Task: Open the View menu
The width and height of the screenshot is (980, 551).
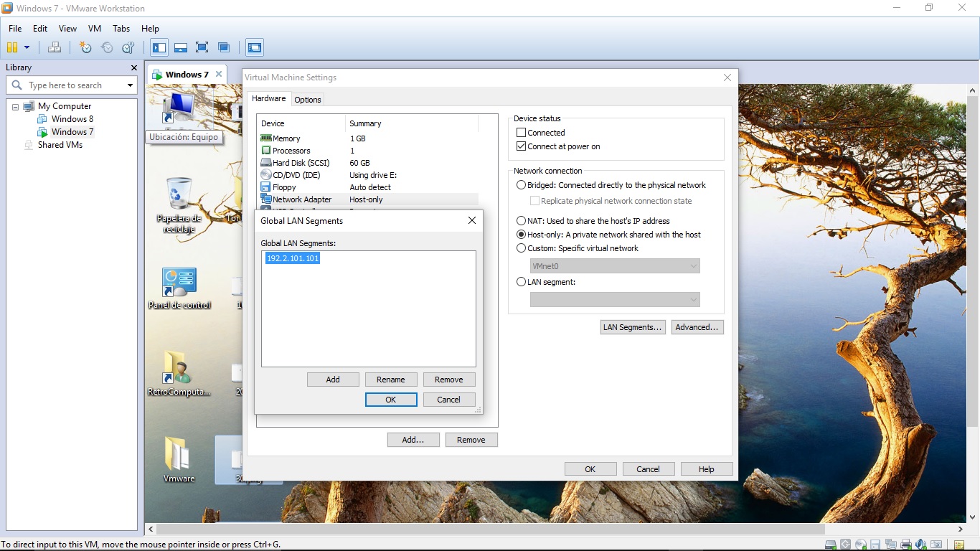Action: [x=67, y=29]
